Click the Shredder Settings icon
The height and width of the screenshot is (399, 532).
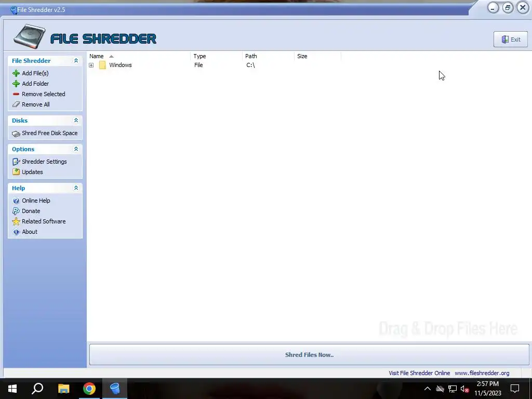click(16, 162)
